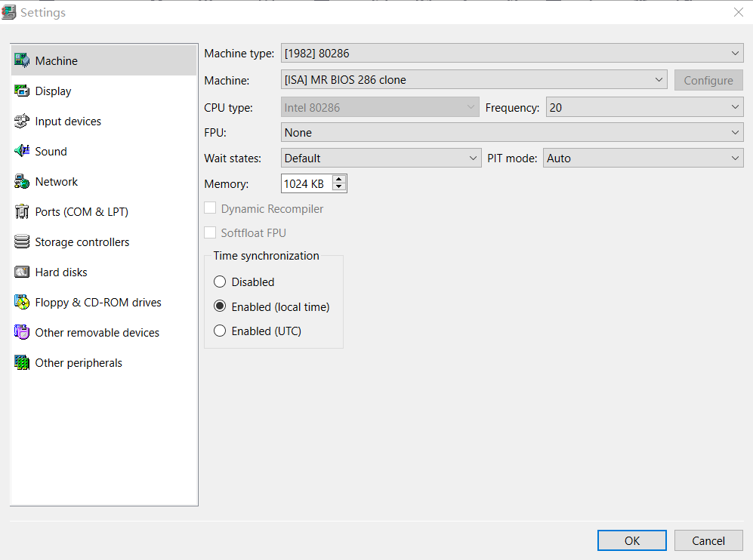This screenshot has height=560, width=753.
Task: Click the Other removable devices icon
Action: click(x=22, y=333)
